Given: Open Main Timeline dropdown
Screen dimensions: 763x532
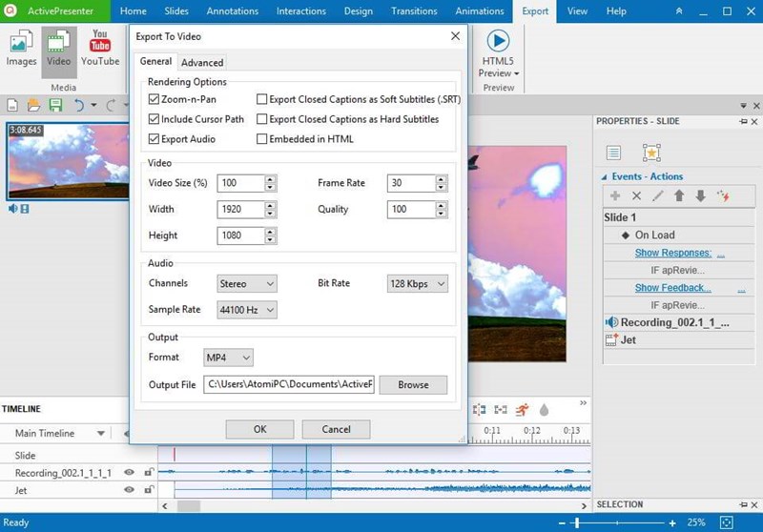Looking at the screenshot, I should coord(101,433).
